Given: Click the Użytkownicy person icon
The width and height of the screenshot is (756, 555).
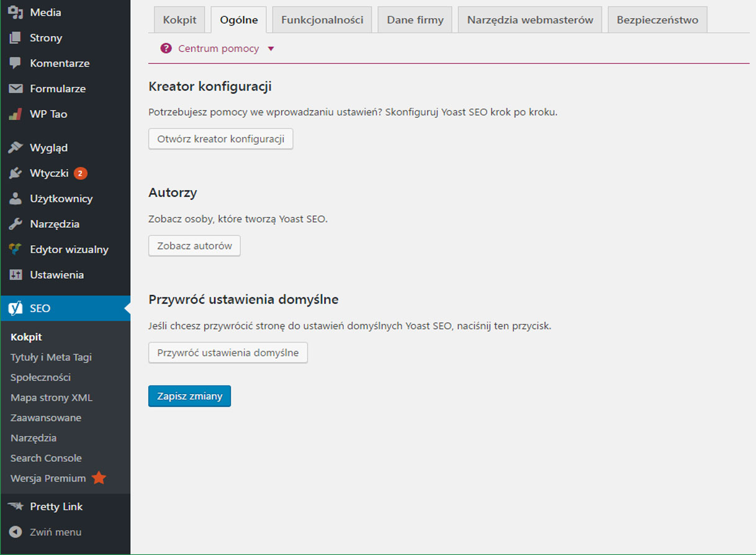Looking at the screenshot, I should click(16, 199).
